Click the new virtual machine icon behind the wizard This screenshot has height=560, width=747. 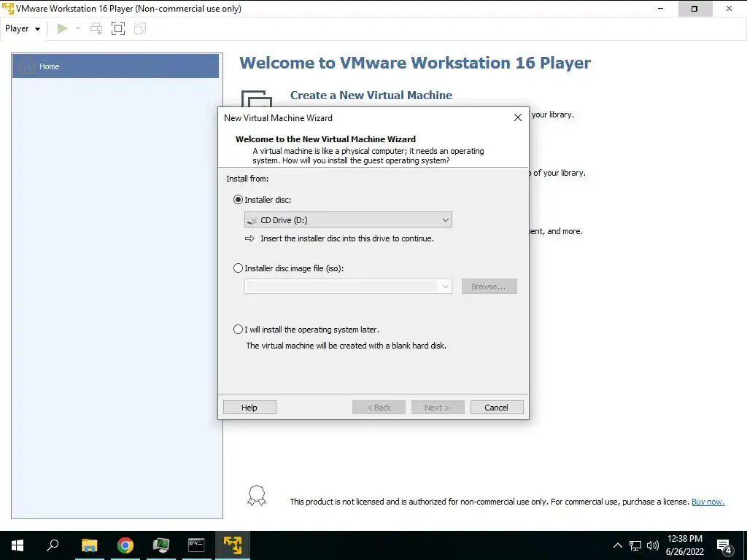click(256, 98)
